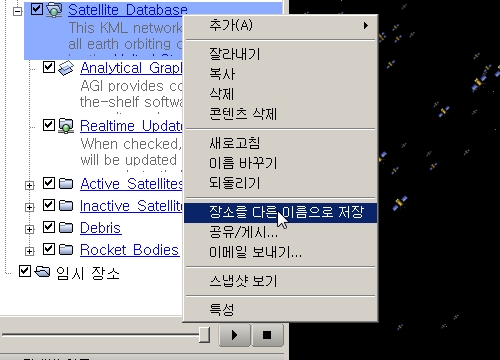Toggle the Realtime Update checkbox
The image size is (500, 360).
(x=49, y=125)
